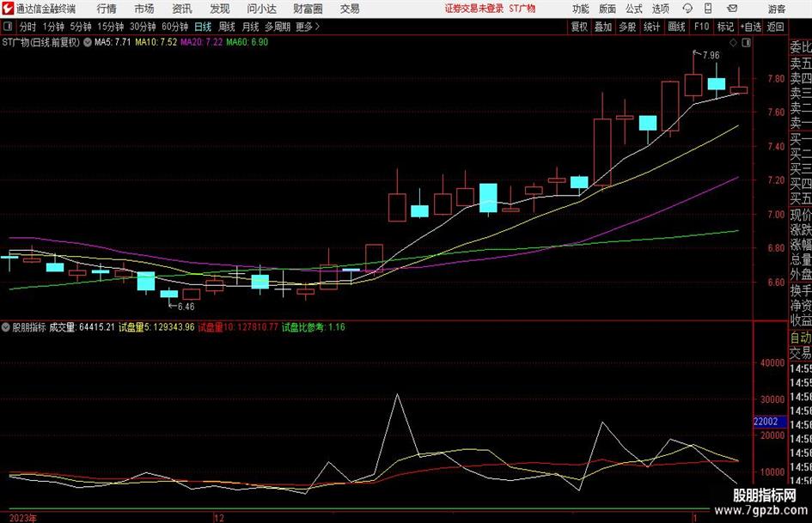
Task: Click the MA10: 7.52 indicator label
Action: point(156,42)
